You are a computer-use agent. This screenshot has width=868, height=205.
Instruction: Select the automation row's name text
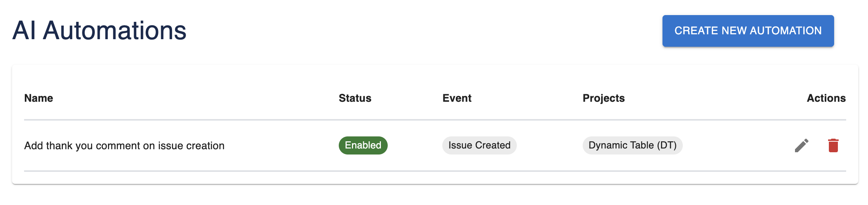point(124,146)
